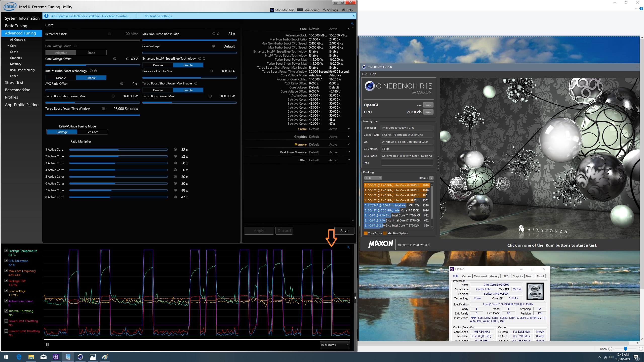This screenshot has height=362, width=644.
Task: Run Cinebench OpenGL test
Action: 428,105
